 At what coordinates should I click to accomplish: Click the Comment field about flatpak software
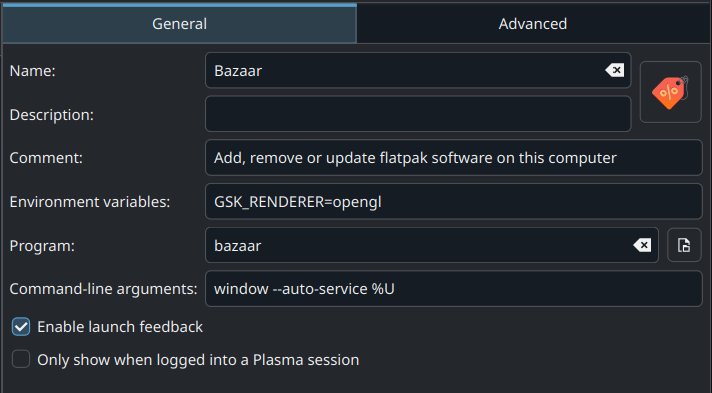(454, 158)
